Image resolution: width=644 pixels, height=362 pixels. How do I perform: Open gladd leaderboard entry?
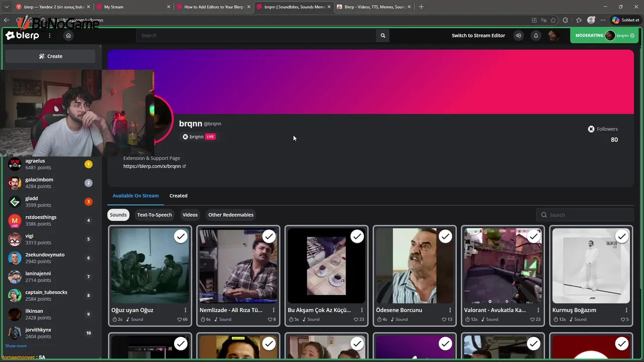pos(50,202)
